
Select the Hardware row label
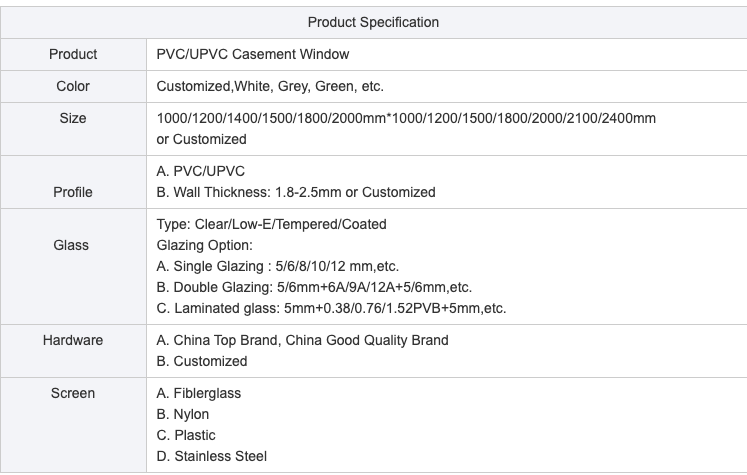click(x=73, y=340)
